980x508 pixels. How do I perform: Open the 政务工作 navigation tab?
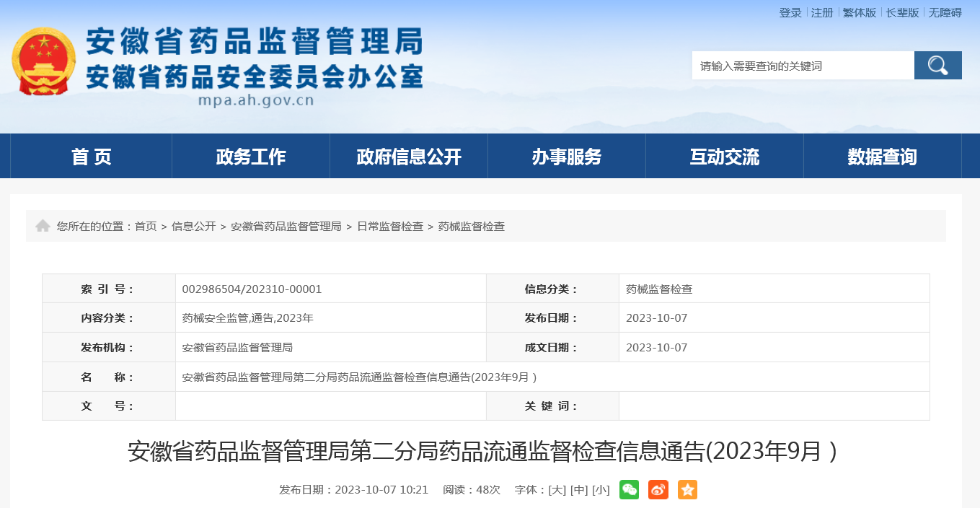[x=251, y=156]
